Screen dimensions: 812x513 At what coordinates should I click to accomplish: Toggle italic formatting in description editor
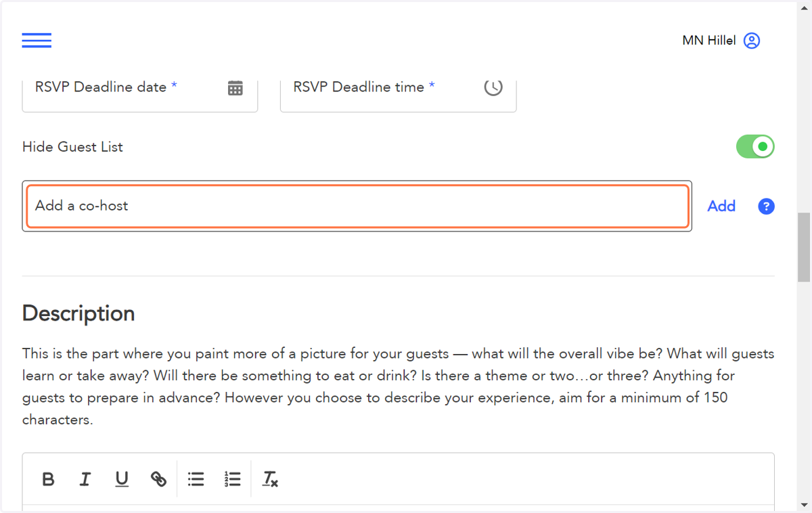point(85,480)
